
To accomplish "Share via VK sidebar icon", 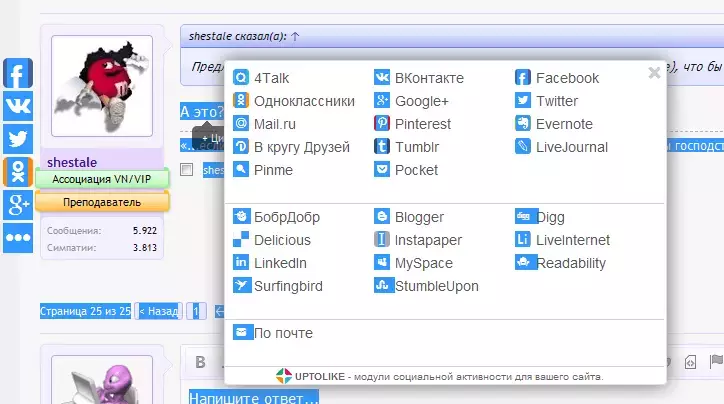I will 18,106.
